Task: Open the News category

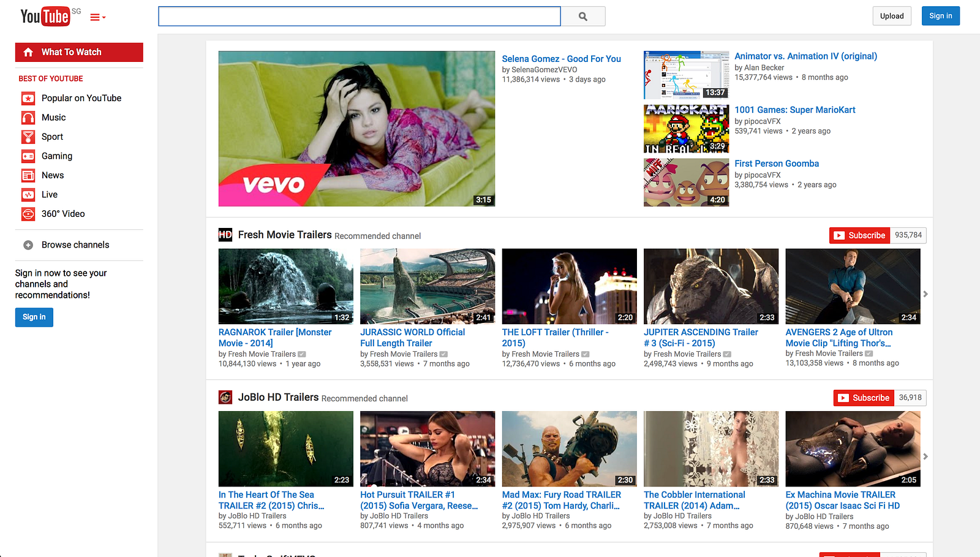Action: click(53, 175)
